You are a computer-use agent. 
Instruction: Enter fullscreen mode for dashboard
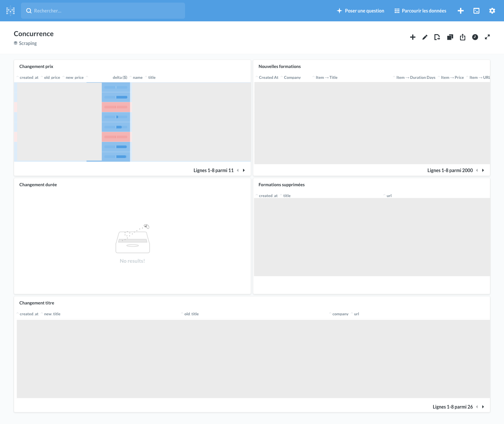point(488,37)
